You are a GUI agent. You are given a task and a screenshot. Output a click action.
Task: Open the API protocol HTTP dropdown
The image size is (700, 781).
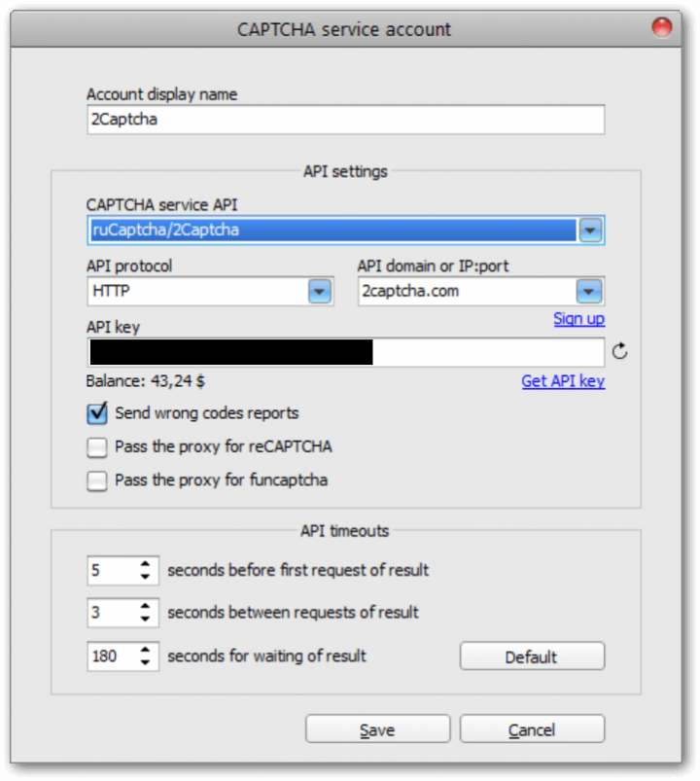tap(320, 292)
